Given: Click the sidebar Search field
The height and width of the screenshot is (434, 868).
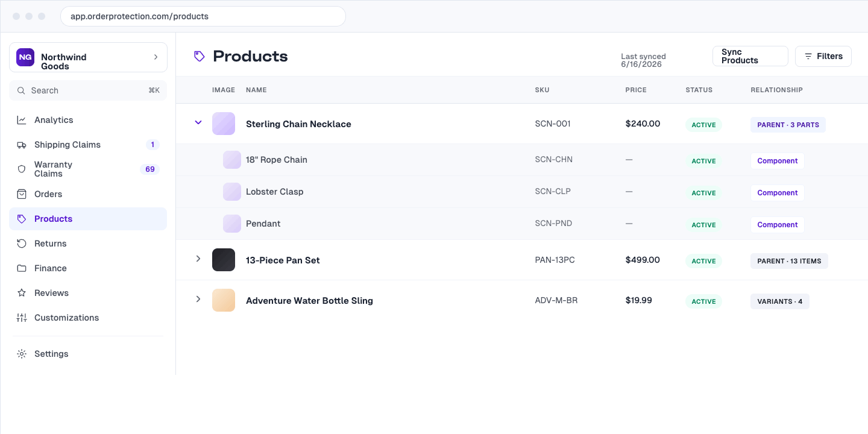Looking at the screenshot, I should (88, 90).
